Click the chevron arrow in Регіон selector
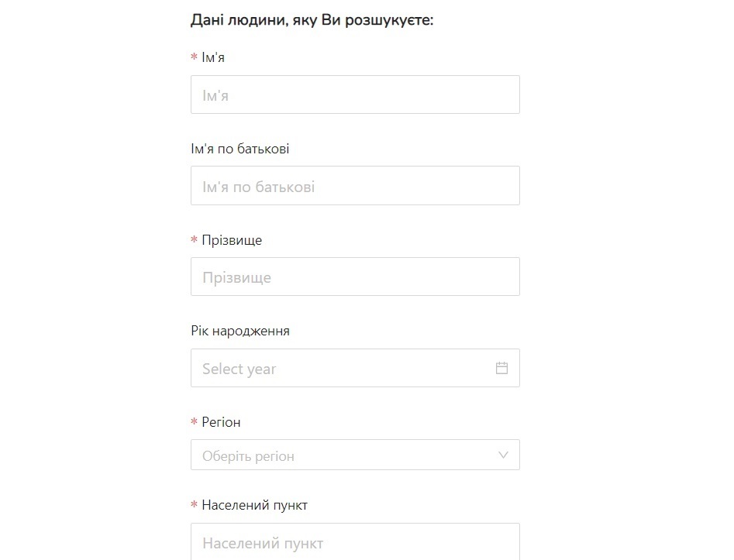 tap(503, 455)
